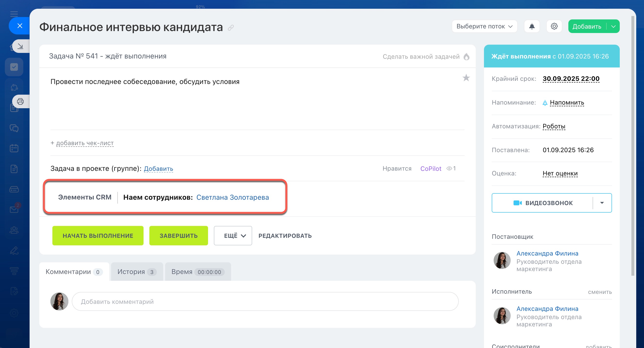Click the collapse slider arrow icon
This screenshot has width=644, height=348.
(20, 46)
